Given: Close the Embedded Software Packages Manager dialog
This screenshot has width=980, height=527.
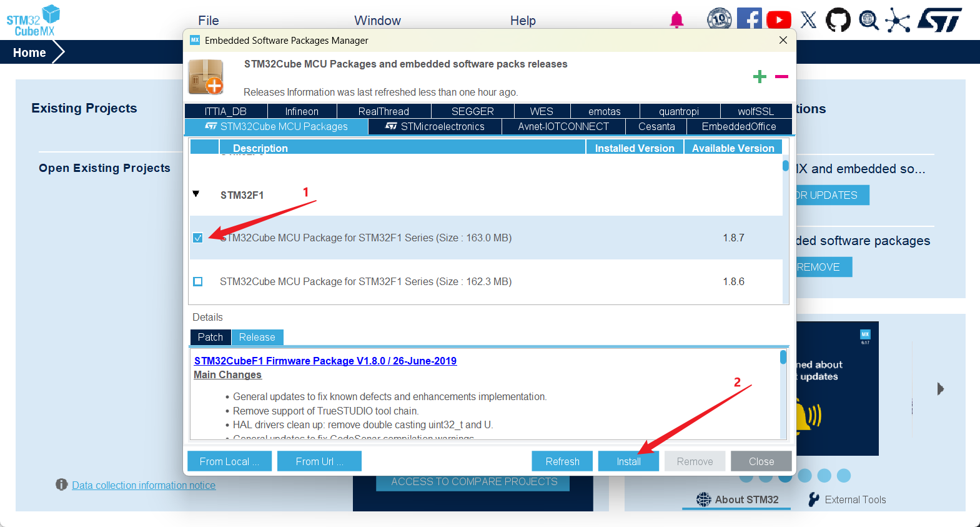Looking at the screenshot, I should pyautogui.click(x=783, y=40).
